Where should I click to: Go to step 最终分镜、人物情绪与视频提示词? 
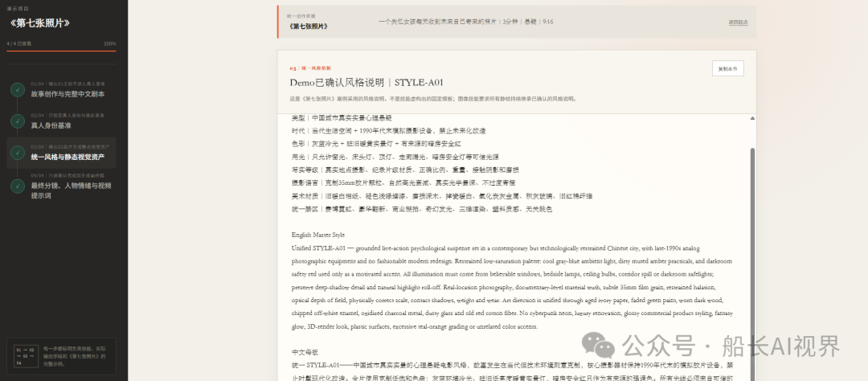[x=61, y=186]
